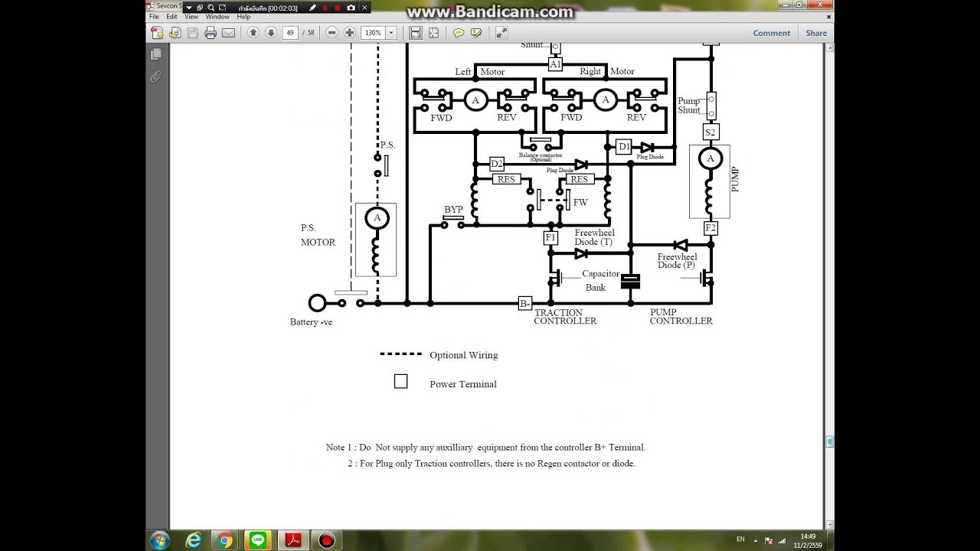Click 'TRACTION CONTROLLER' label in diagram

[x=565, y=317]
